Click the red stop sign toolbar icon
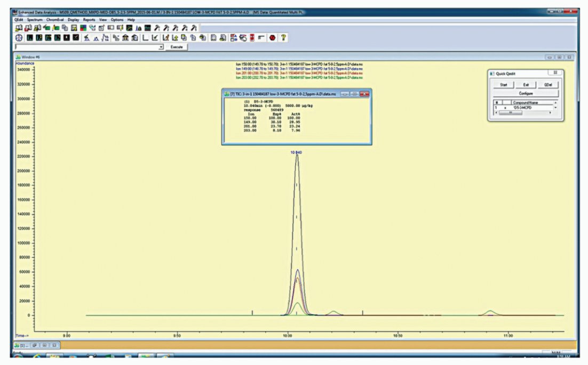Image resolution: width=588 pixels, height=365 pixels. tap(272, 37)
